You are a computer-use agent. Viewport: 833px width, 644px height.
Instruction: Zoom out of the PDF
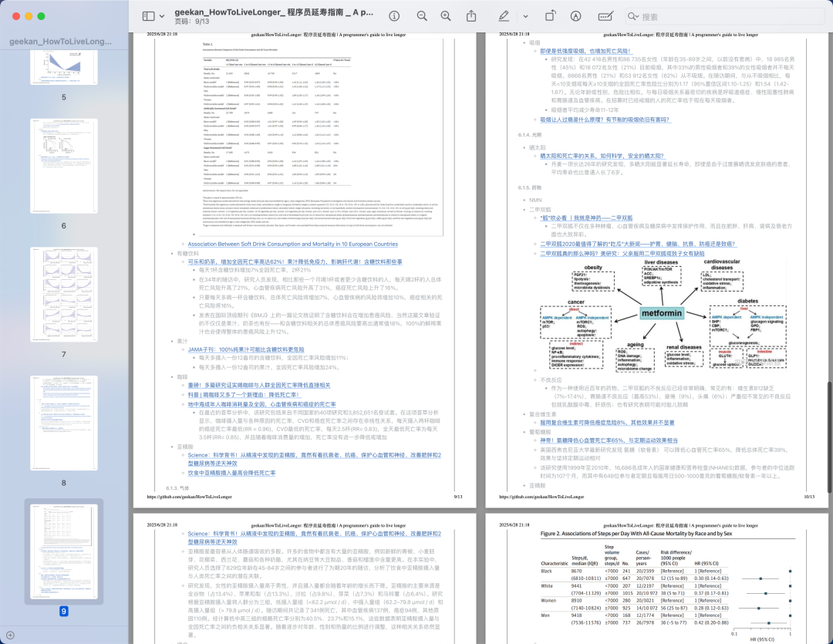(422, 16)
